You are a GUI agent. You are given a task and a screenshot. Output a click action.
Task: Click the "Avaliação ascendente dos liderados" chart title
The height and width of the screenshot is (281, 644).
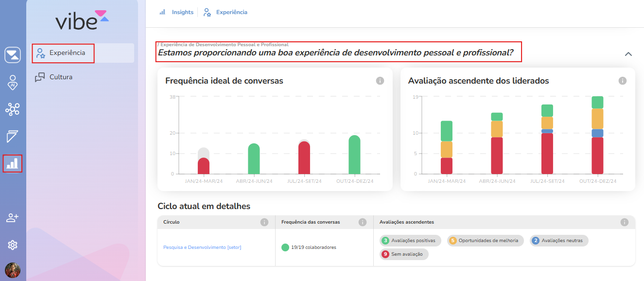click(x=479, y=81)
